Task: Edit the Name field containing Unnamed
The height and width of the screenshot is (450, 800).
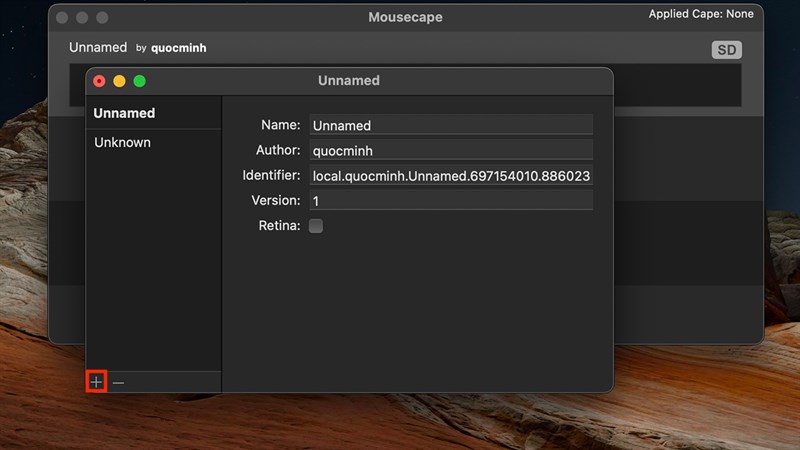Action: pos(451,125)
